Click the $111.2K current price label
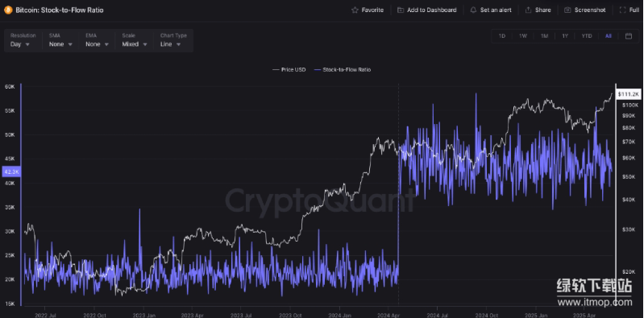This screenshot has height=318, width=644. pos(629,94)
